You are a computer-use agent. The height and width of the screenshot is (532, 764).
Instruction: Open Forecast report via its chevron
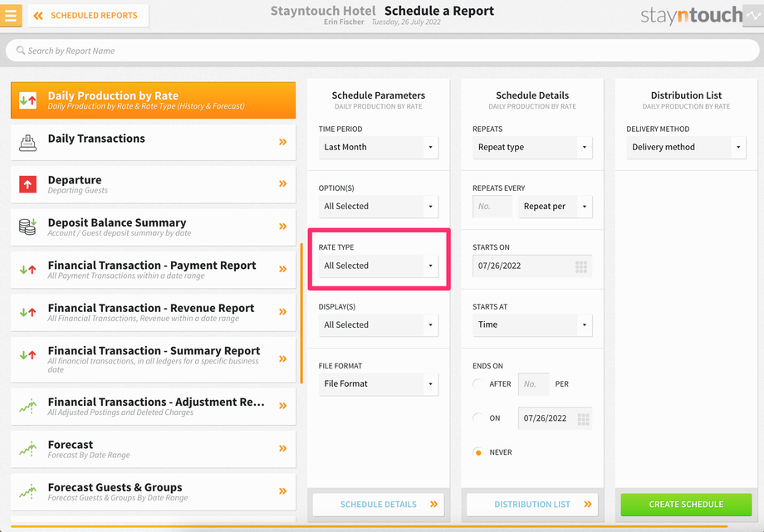click(282, 448)
